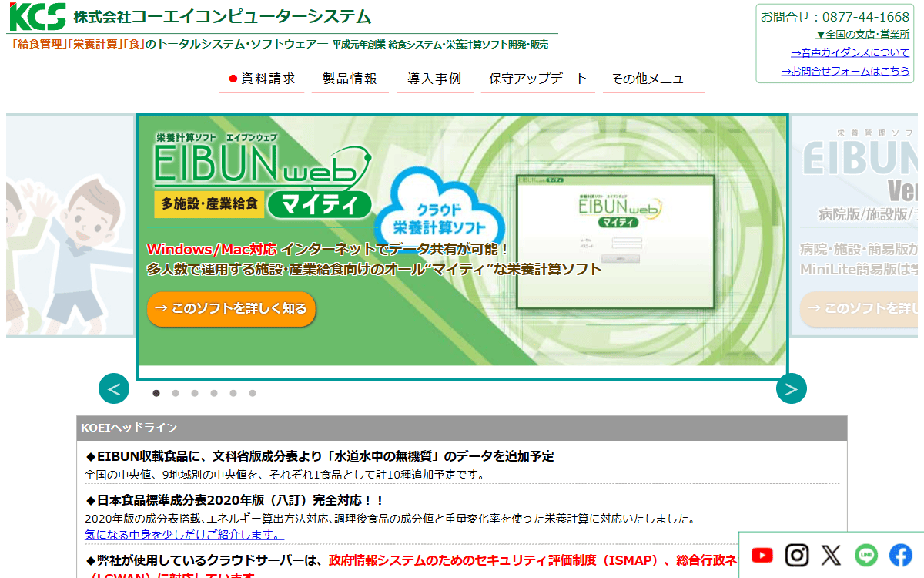Open the Facebook icon link
The image size is (924, 578).
click(x=900, y=555)
